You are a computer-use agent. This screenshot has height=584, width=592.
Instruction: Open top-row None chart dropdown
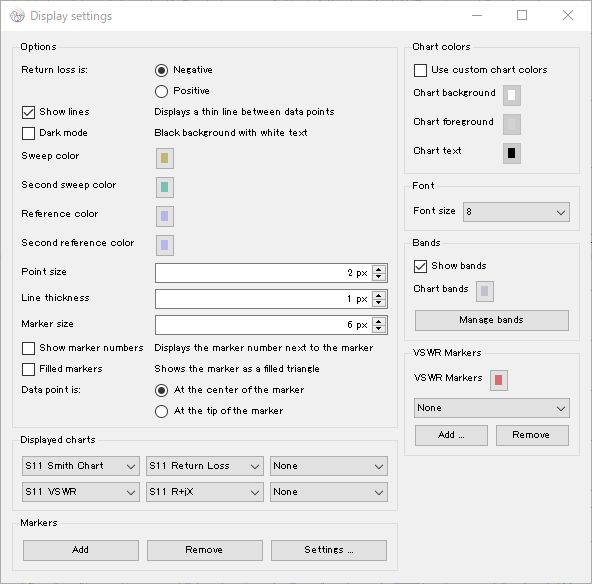(329, 466)
